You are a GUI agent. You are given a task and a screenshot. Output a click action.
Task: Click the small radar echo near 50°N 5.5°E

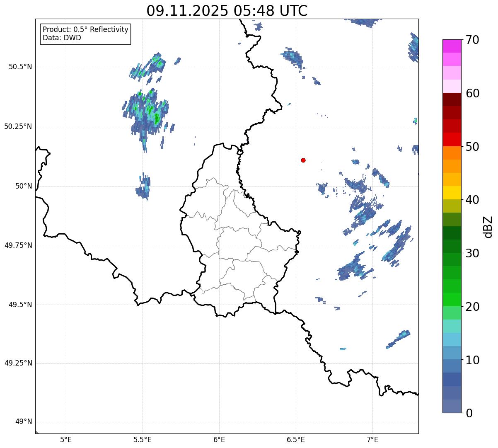coord(143,187)
